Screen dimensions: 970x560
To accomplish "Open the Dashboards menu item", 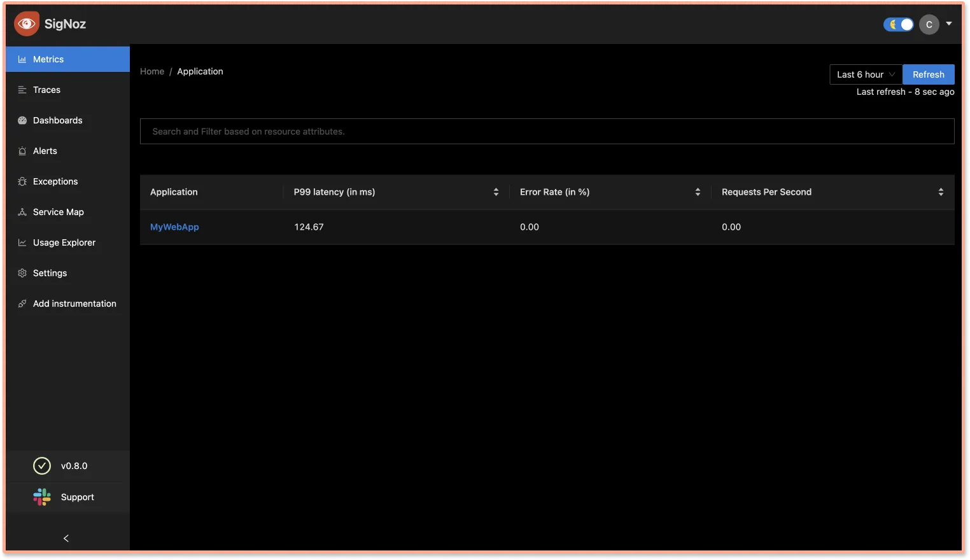I will tap(67, 120).
